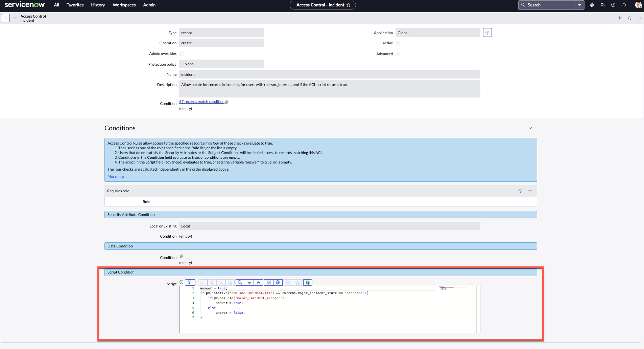Open the Protection policy dropdown
The image size is (644, 349).
[x=221, y=64]
